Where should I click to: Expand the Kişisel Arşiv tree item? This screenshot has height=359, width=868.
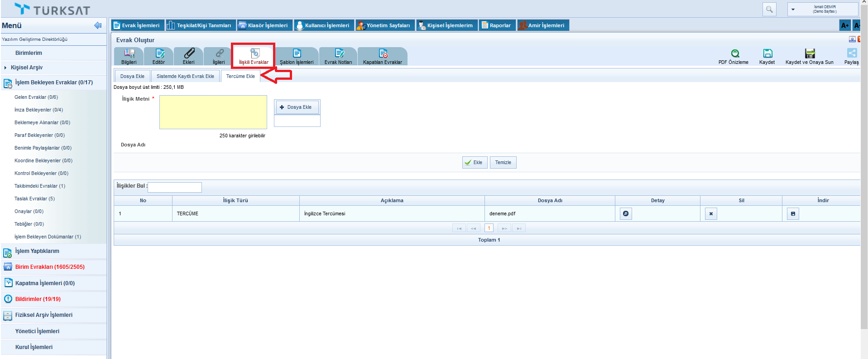coord(5,68)
